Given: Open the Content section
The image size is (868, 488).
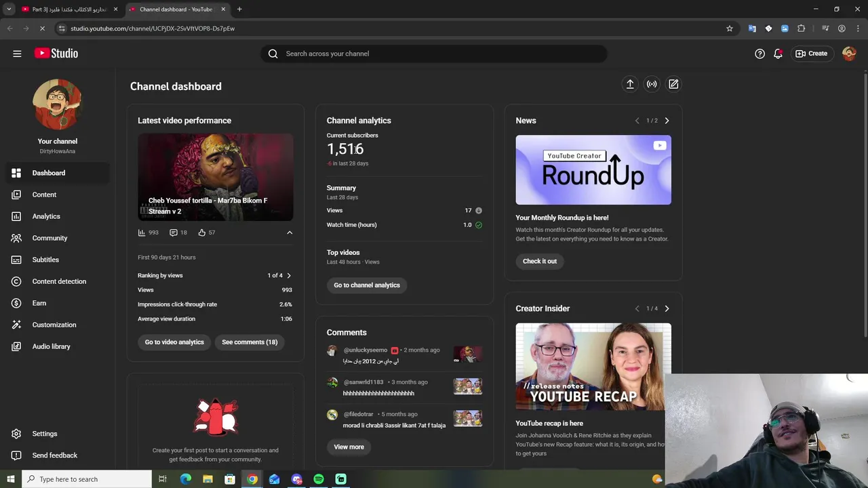Looking at the screenshot, I should click(x=58, y=195).
